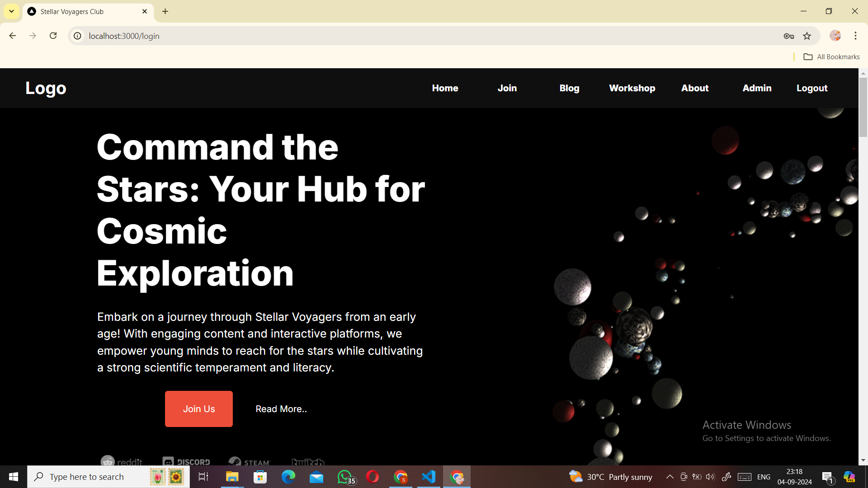This screenshot has height=488, width=868.
Task: Open the Blog navigation item
Action: (x=569, y=88)
